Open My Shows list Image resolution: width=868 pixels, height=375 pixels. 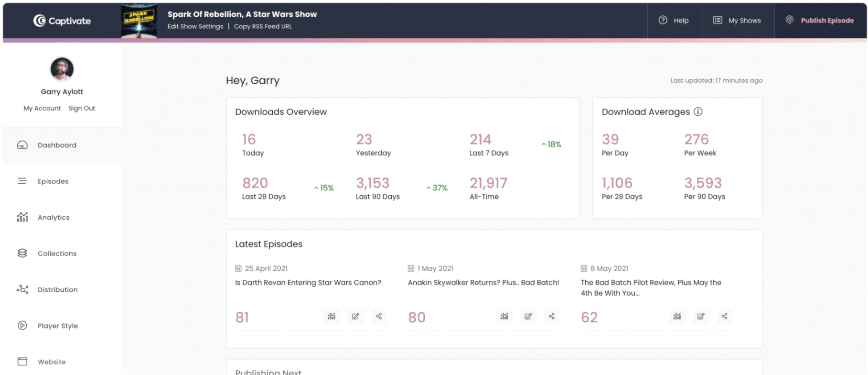pos(737,21)
